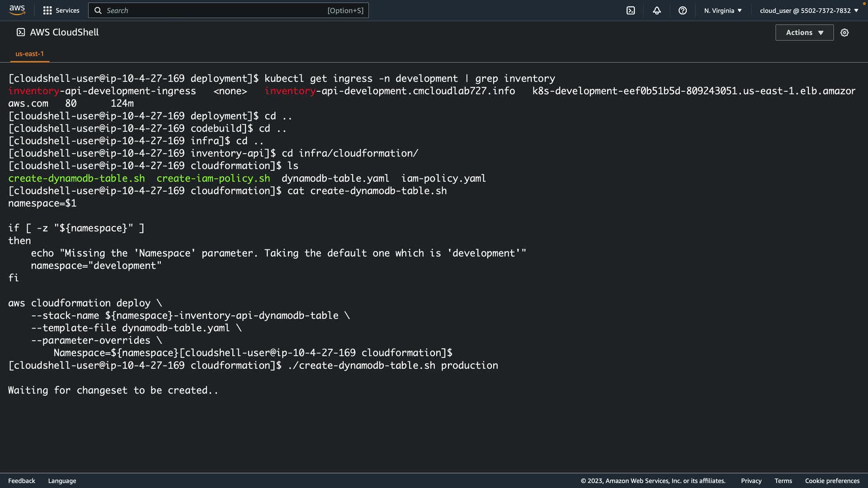Open CloudShell settings gear icon
This screenshot has width=868, height=488.
click(x=844, y=33)
